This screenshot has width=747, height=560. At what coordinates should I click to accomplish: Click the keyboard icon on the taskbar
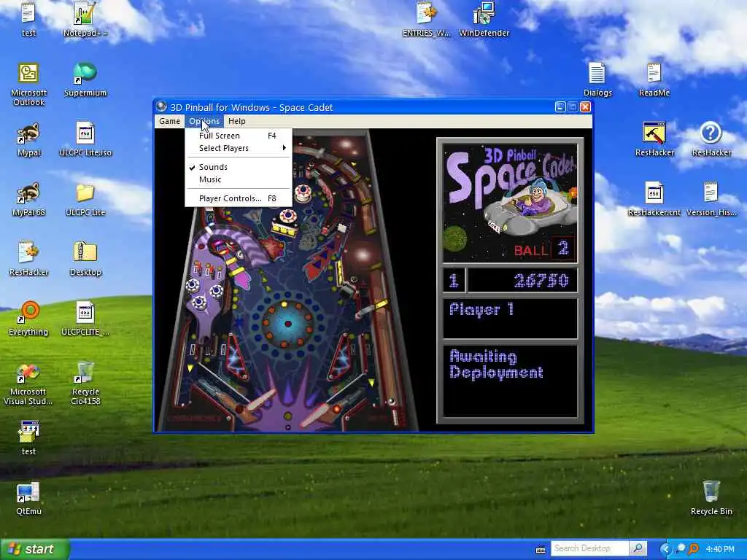(541, 550)
